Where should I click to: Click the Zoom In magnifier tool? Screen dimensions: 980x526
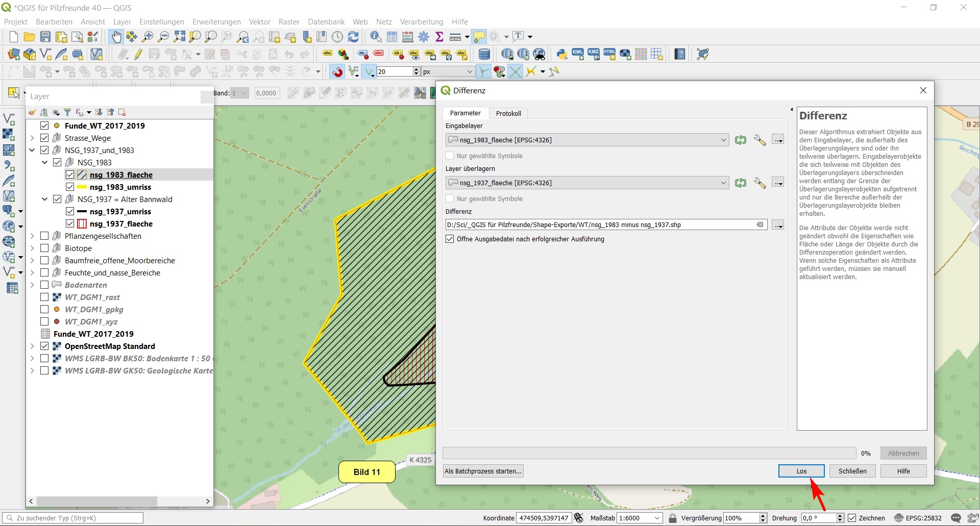[x=148, y=37]
